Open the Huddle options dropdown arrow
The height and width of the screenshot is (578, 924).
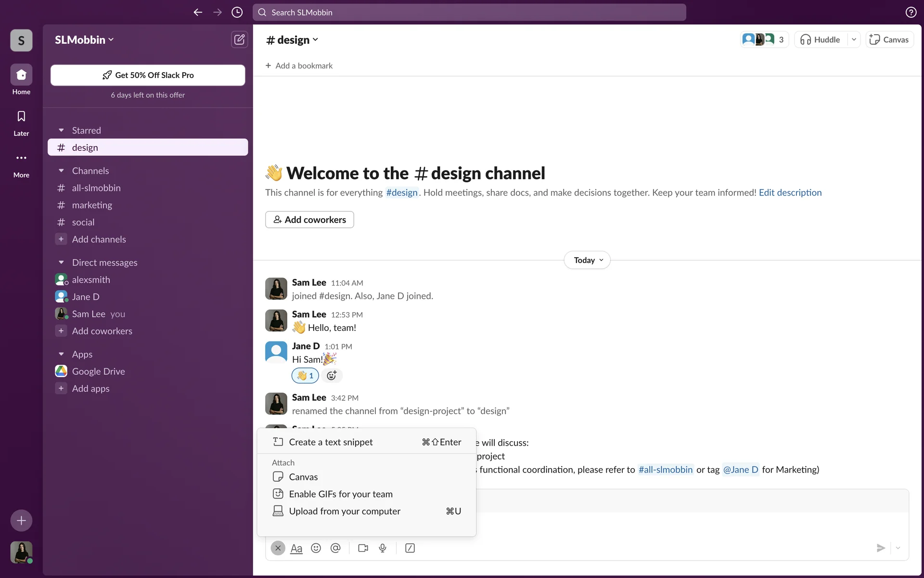click(x=854, y=39)
